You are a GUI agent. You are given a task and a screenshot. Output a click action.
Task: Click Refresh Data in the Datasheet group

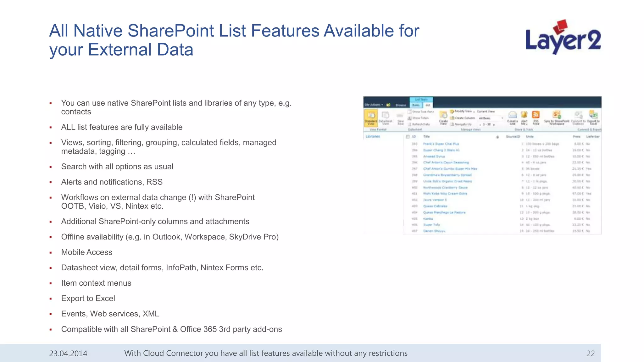pos(419,124)
